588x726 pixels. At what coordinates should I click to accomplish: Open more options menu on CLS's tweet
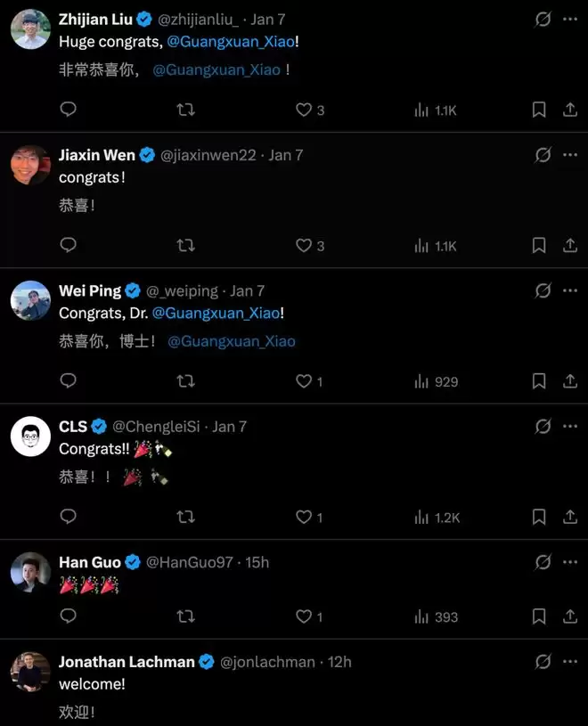[x=570, y=427]
